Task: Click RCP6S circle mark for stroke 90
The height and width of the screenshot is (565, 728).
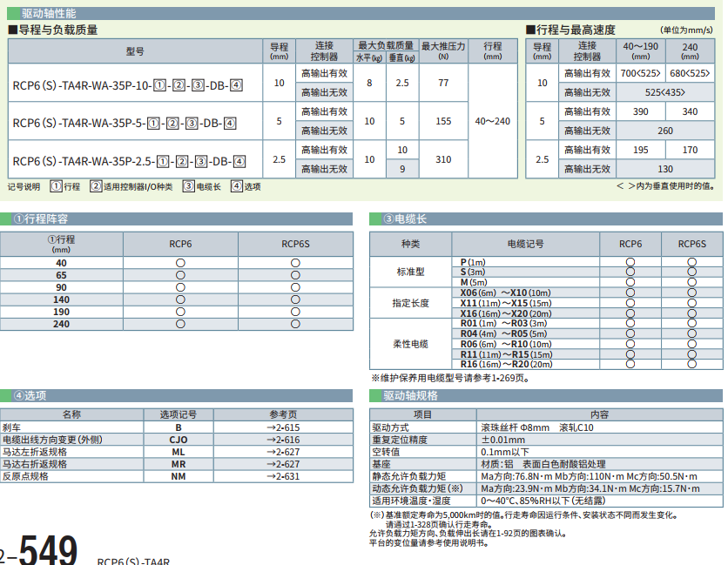Action: click(x=295, y=287)
